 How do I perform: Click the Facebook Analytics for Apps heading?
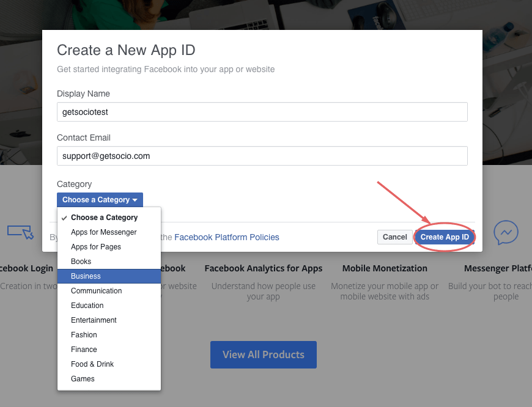pyautogui.click(x=264, y=268)
